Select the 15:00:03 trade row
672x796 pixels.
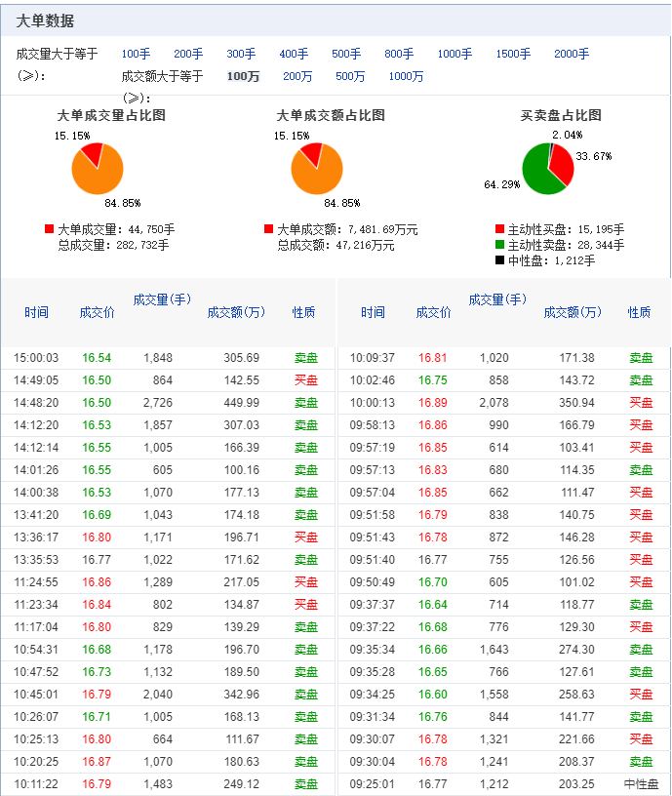pyautogui.click(x=168, y=358)
